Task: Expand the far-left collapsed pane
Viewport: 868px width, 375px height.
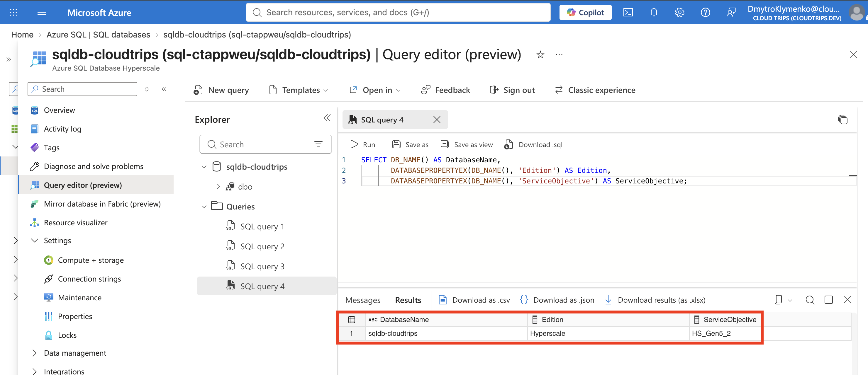Action: coord(9,59)
